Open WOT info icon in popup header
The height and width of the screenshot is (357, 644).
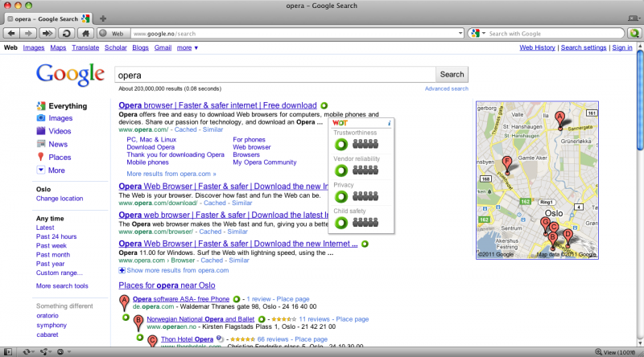[389, 123]
